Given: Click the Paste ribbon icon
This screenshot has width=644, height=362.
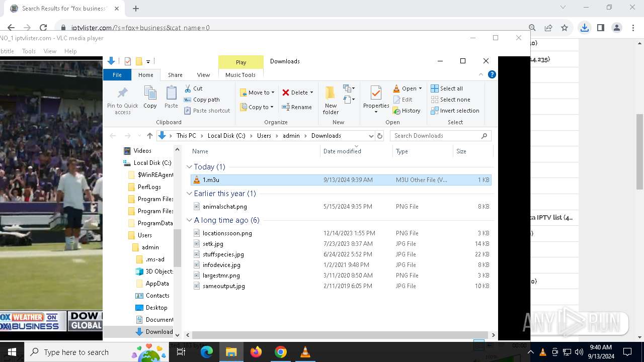Looking at the screenshot, I should tap(171, 97).
